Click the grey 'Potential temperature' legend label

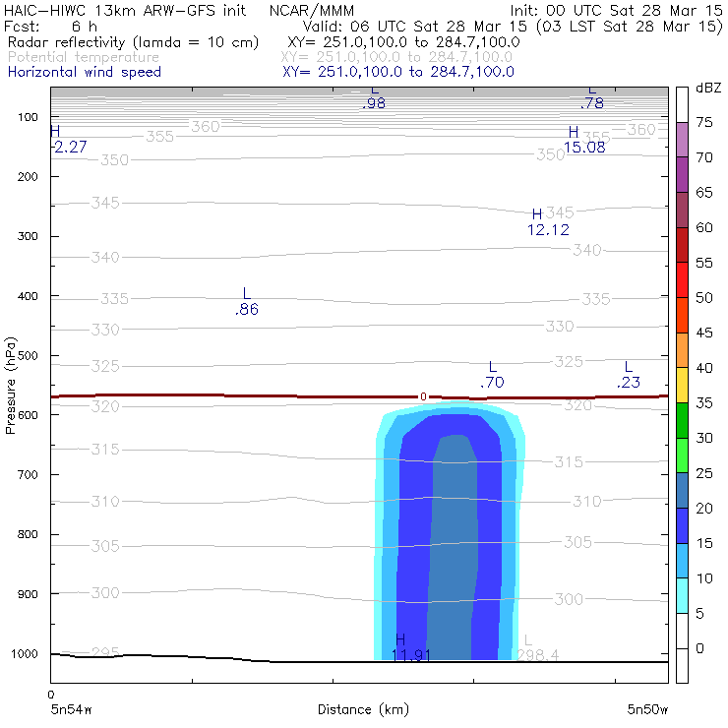pos(84,57)
